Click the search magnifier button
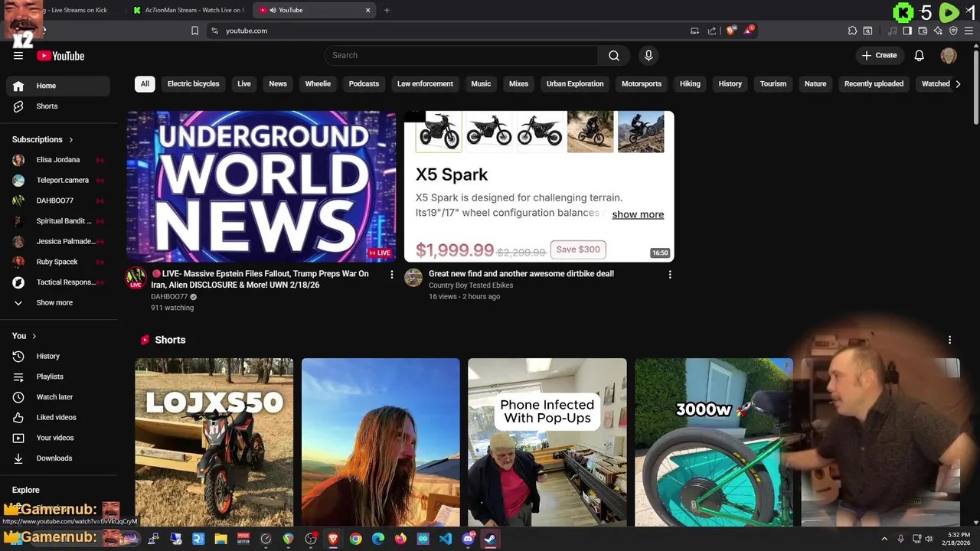The height and width of the screenshot is (551, 980). tap(614, 55)
